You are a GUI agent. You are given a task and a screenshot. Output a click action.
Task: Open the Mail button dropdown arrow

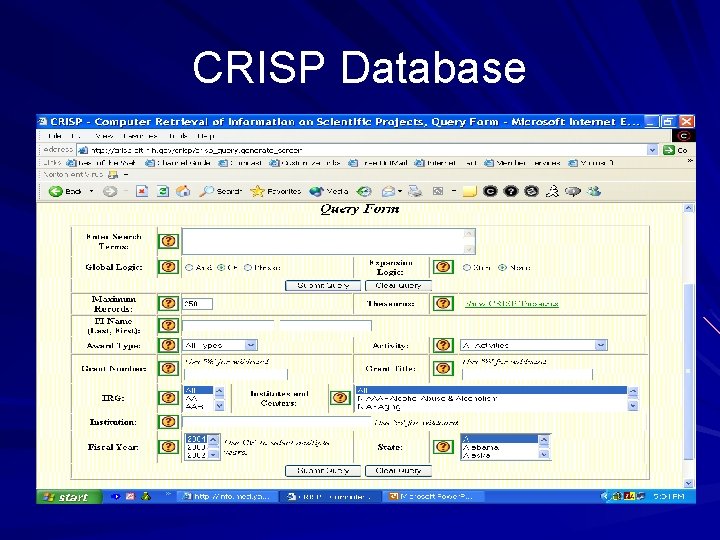(400, 191)
